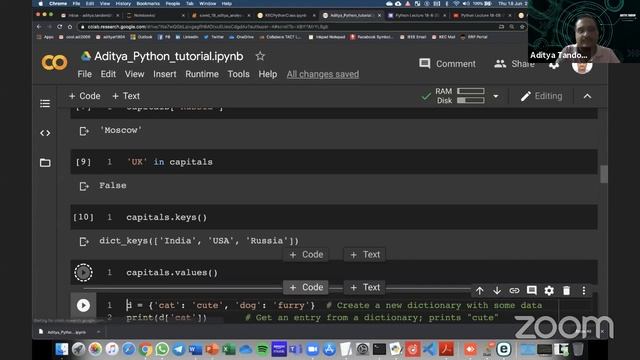Image resolution: width=640 pixels, height=360 pixels.
Task: Click the notebook vertical scrollbar thumb
Action: click(x=604, y=174)
